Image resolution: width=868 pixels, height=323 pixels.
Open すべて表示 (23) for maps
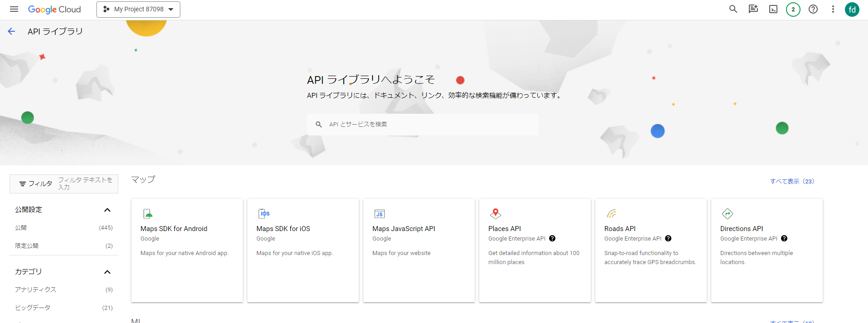[792, 181]
